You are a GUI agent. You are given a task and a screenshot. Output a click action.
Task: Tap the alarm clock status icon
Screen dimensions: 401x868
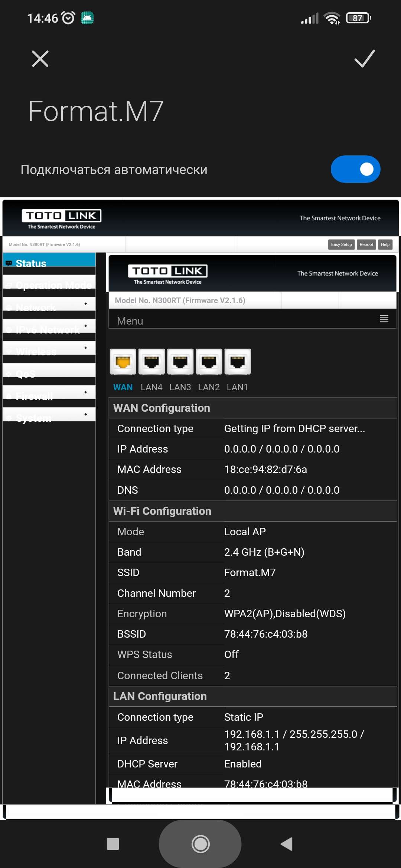[x=68, y=18]
